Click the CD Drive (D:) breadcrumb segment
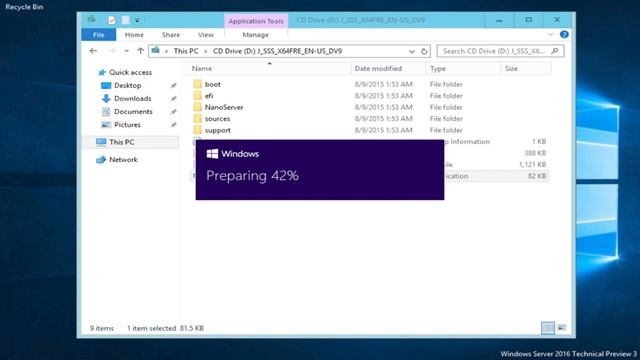Image resolution: width=640 pixels, height=360 pixels. [x=278, y=51]
